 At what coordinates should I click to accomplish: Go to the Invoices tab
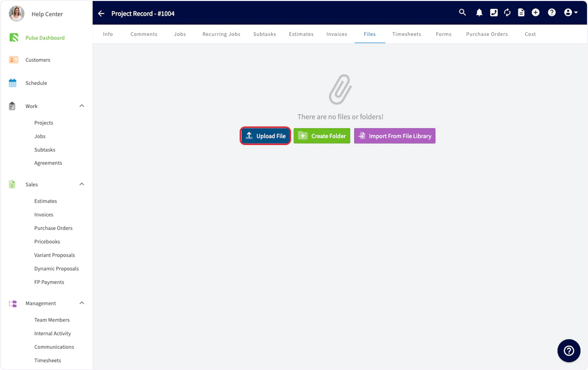coord(337,34)
